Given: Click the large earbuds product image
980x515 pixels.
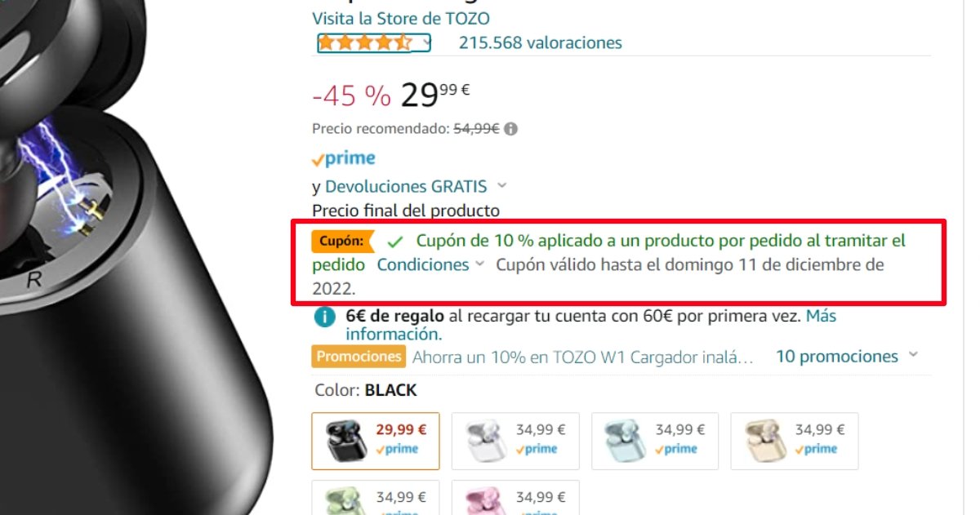Looking at the screenshot, I should (x=136, y=257).
